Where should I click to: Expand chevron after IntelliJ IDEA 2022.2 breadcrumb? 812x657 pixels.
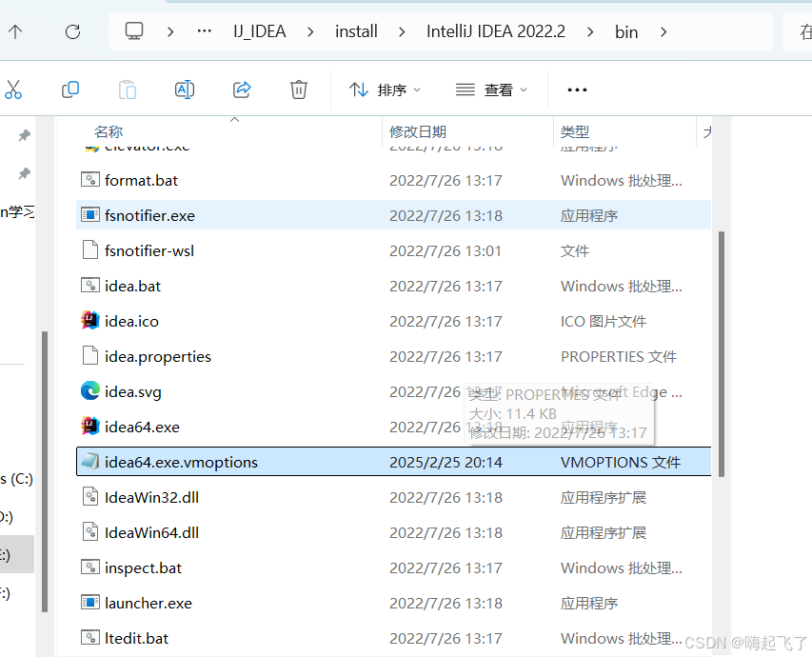[x=590, y=32]
